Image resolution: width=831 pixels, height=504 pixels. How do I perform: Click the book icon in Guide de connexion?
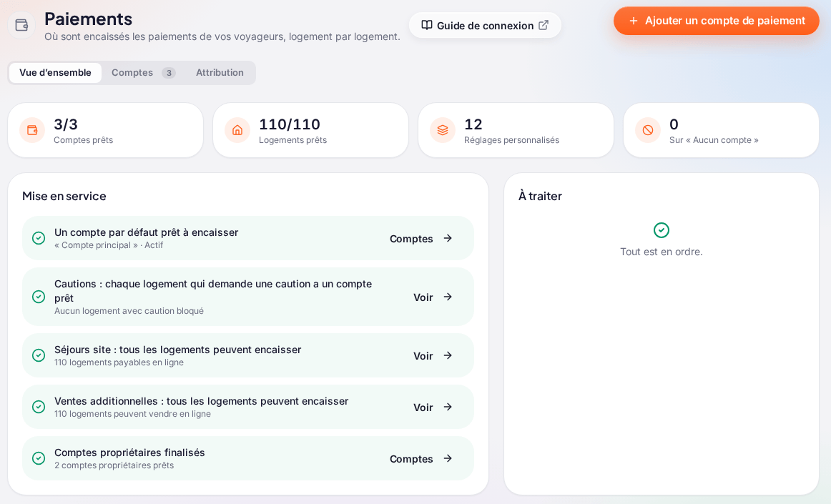[x=427, y=25]
